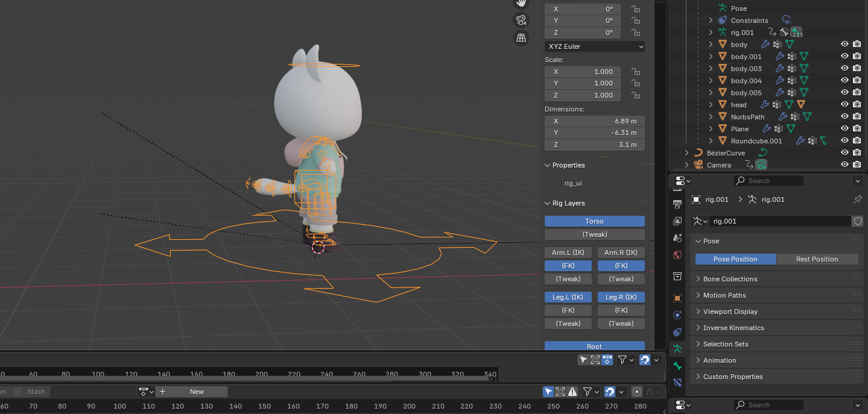Expand the Motion Paths panel
868x414 pixels.
pos(777,295)
